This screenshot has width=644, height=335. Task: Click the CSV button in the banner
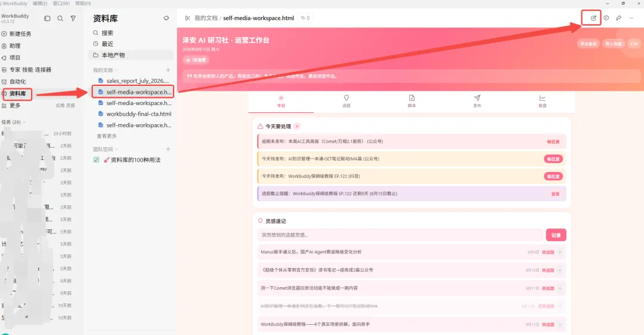coord(634,44)
